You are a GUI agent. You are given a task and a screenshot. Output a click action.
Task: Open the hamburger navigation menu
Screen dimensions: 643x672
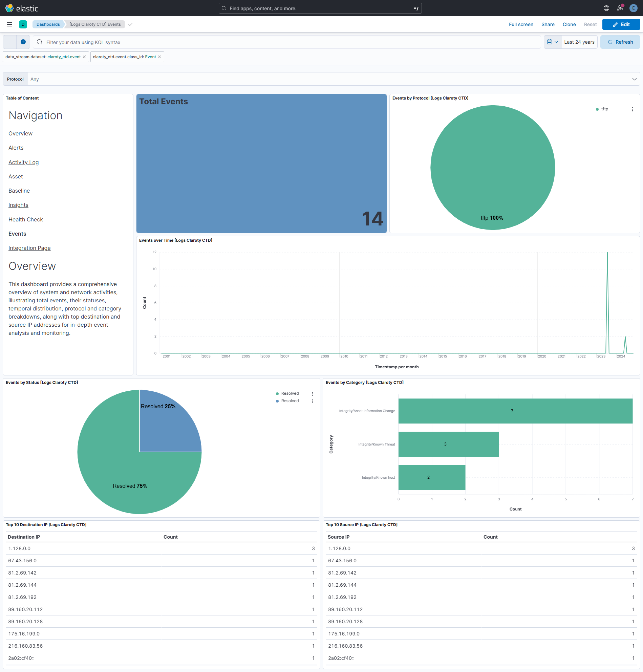pyautogui.click(x=9, y=24)
